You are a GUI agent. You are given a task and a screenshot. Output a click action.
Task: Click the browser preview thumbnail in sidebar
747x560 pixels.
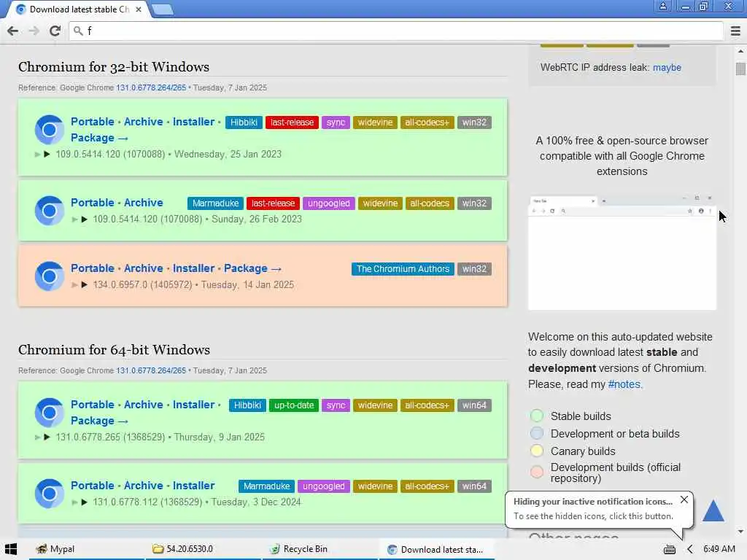(x=622, y=252)
